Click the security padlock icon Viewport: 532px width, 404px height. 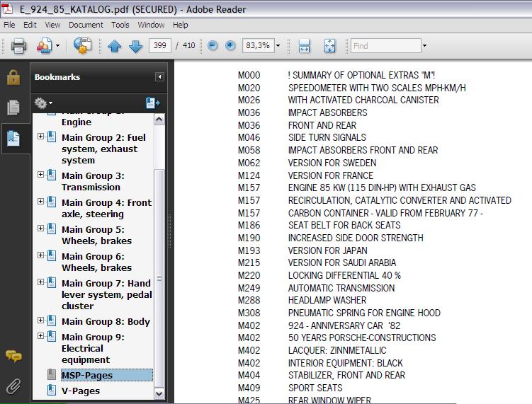(x=13, y=77)
